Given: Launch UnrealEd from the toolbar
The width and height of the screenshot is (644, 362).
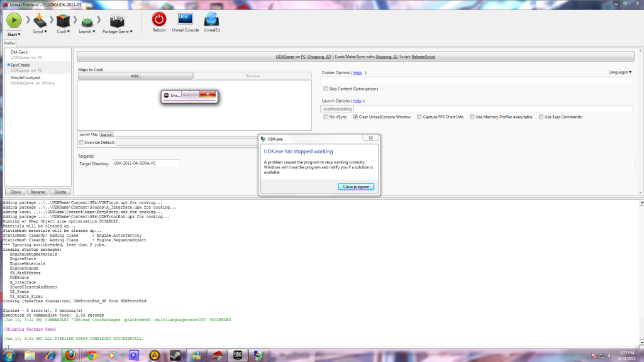Looking at the screenshot, I should 211,19.
